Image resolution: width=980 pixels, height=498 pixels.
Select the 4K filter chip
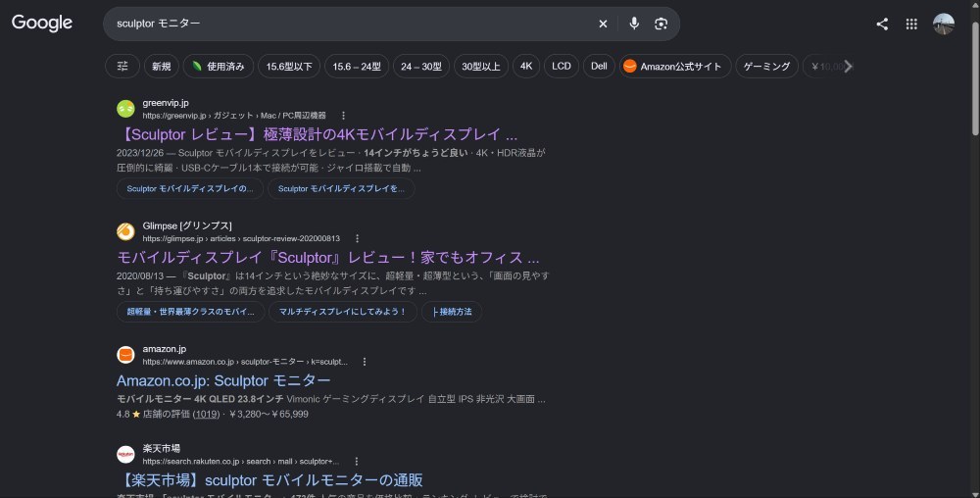coord(526,67)
